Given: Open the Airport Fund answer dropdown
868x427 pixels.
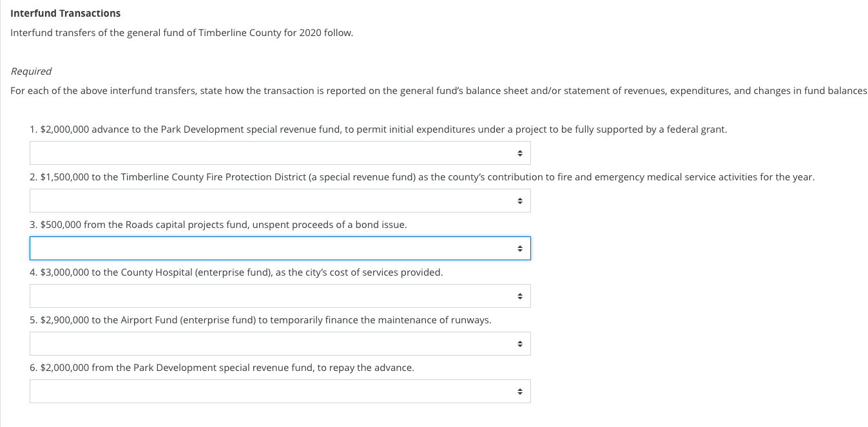Looking at the screenshot, I should tap(280, 343).
